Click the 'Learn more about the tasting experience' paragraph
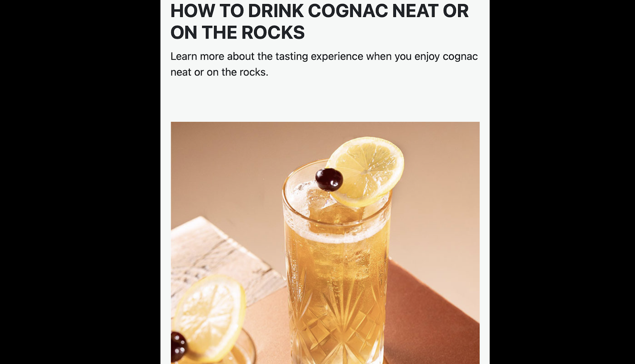This screenshot has height=364, width=635. (x=324, y=64)
